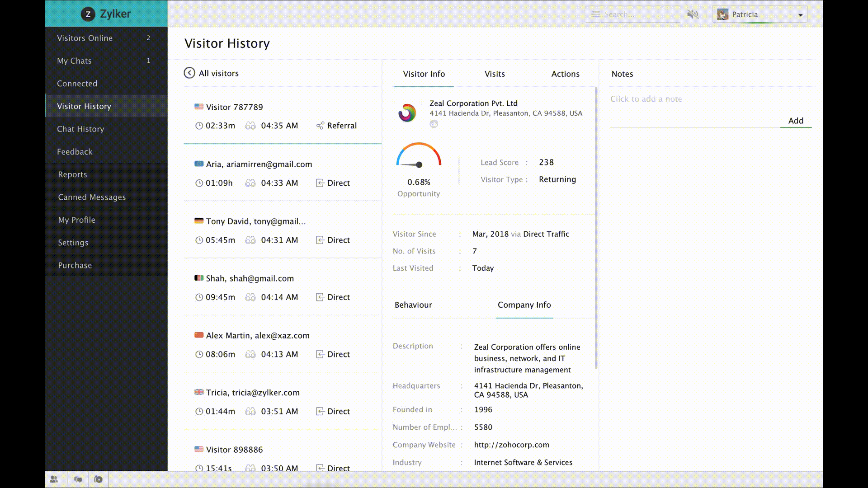
Task: Select the Behaviour tab
Action: (413, 305)
